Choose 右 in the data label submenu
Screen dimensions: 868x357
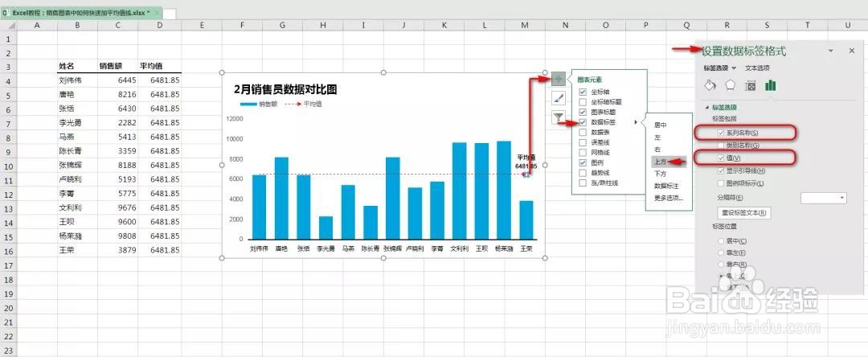pos(657,150)
